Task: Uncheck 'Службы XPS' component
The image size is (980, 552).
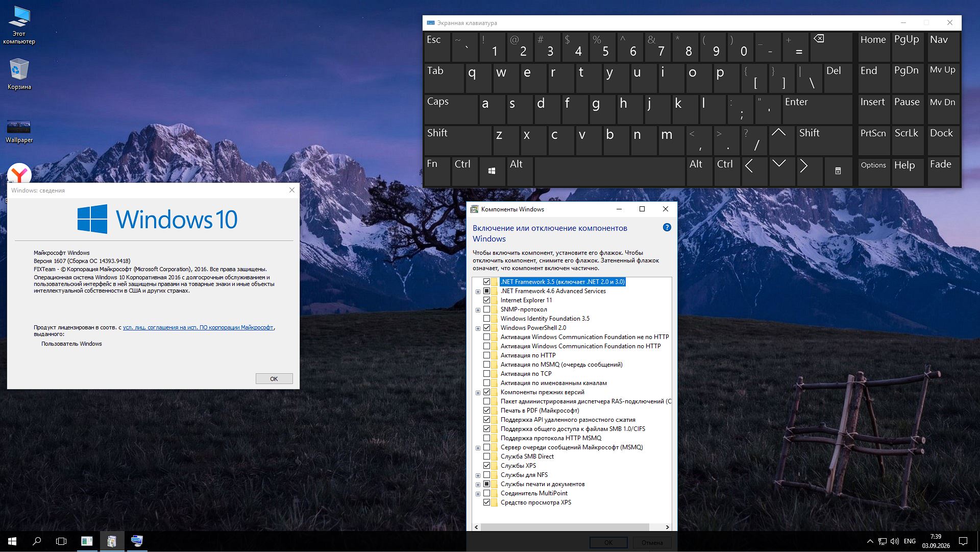Action: click(486, 466)
